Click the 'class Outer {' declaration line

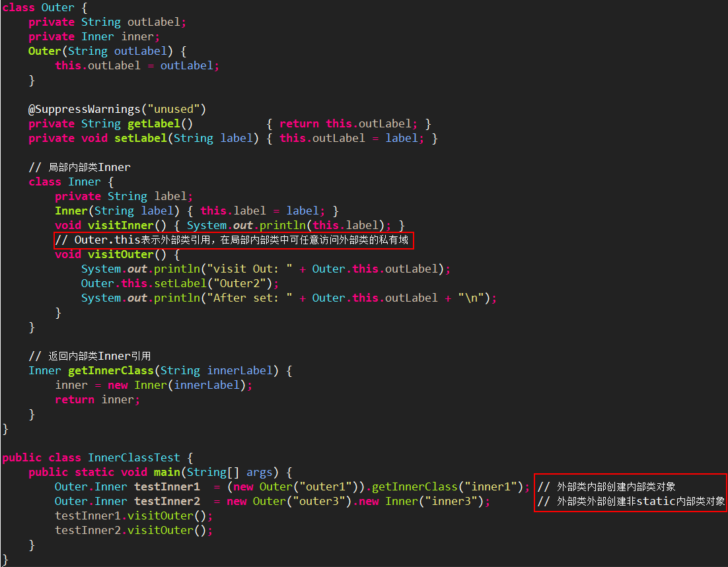[x=44, y=7]
